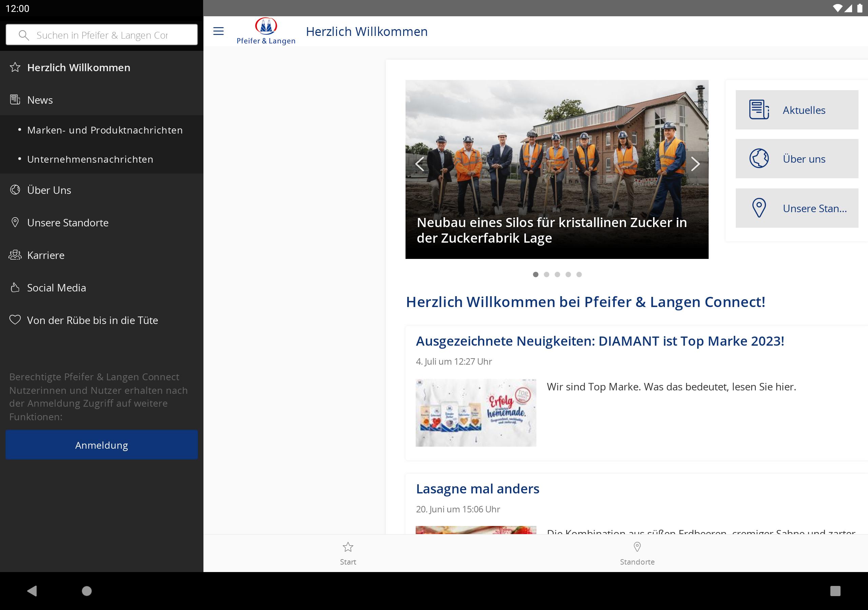
Task: Click the star icon on Start tab
Action: pyautogui.click(x=348, y=547)
